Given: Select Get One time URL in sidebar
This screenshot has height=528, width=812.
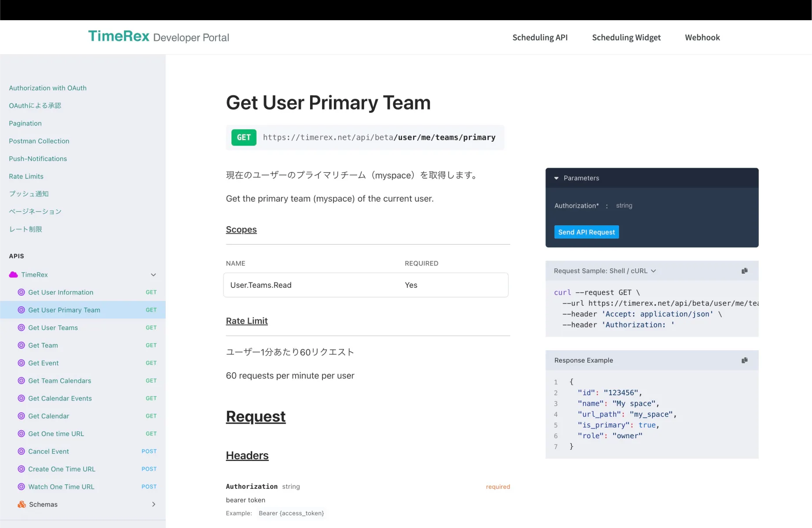Looking at the screenshot, I should [x=83, y=433].
